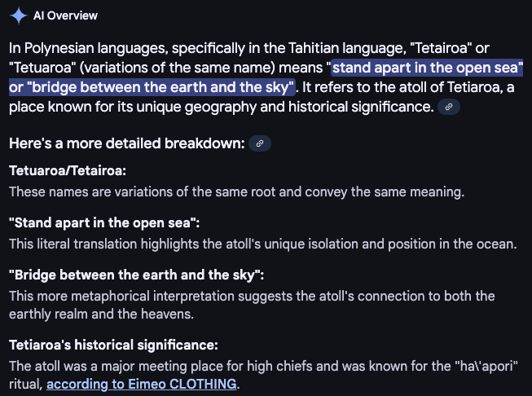Follow the 'according to Eimeo CLOTHING' link
Image resolution: width=532 pixels, height=396 pixels.
[x=142, y=384]
